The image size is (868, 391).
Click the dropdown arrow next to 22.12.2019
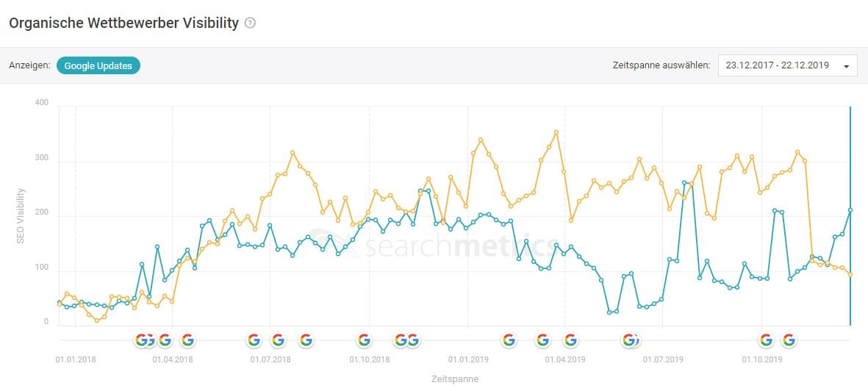(847, 66)
